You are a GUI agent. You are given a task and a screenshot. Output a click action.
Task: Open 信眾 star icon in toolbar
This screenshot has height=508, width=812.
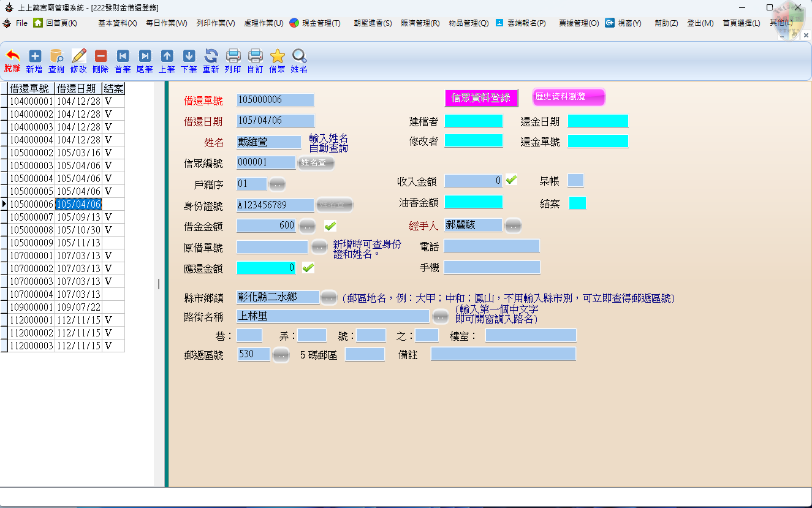(277, 56)
